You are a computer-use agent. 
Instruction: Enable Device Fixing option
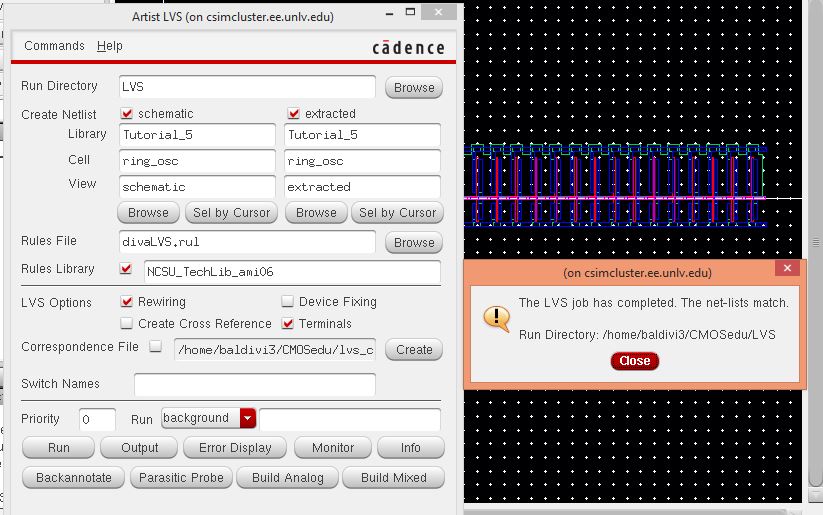point(288,302)
